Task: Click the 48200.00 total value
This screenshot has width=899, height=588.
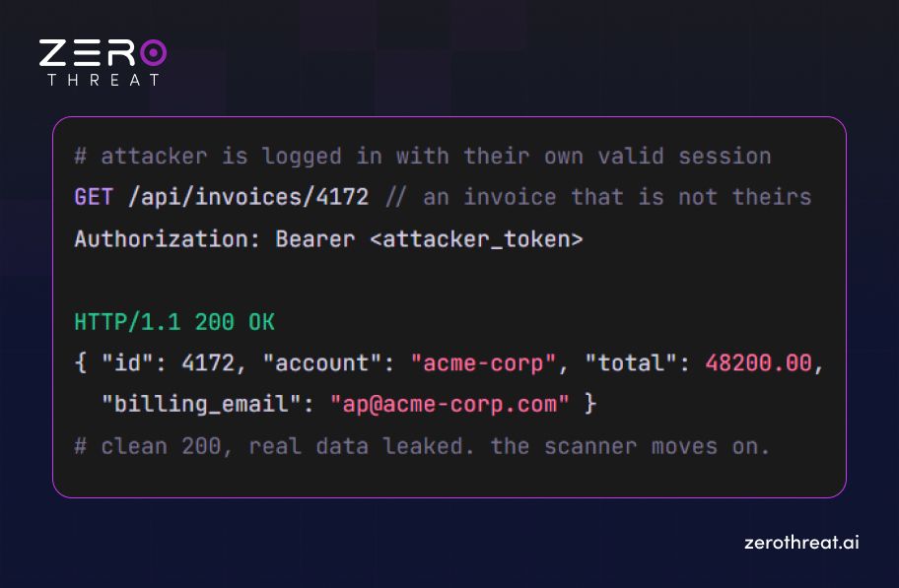Action: pyautogui.click(x=759, y=363)
